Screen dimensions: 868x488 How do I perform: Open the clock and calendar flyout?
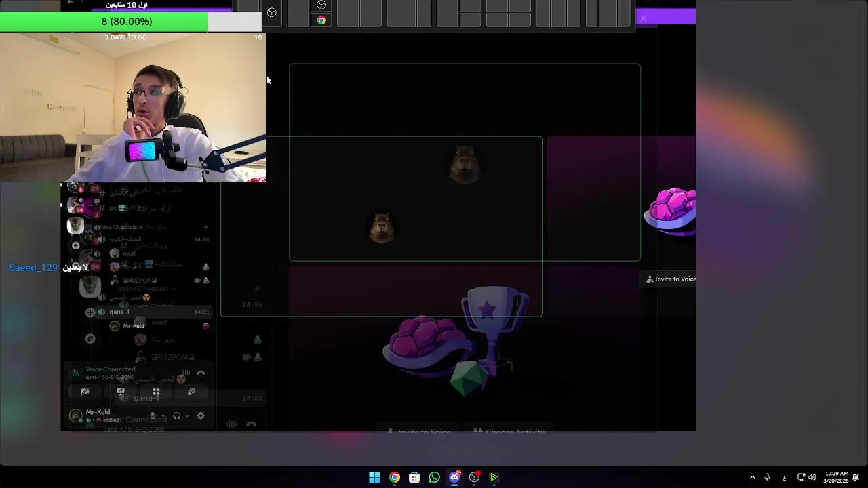pyautogui.click(x=836, y=477)
